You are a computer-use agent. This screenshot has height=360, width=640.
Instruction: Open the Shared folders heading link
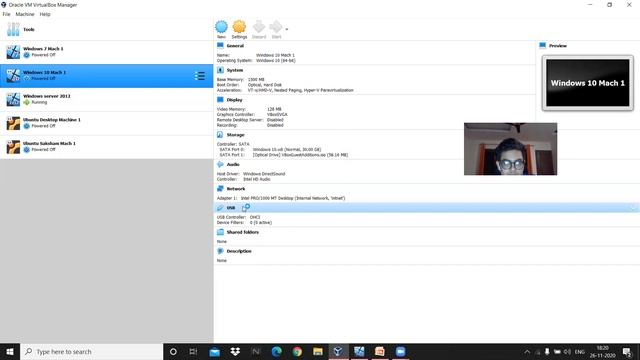242,232
